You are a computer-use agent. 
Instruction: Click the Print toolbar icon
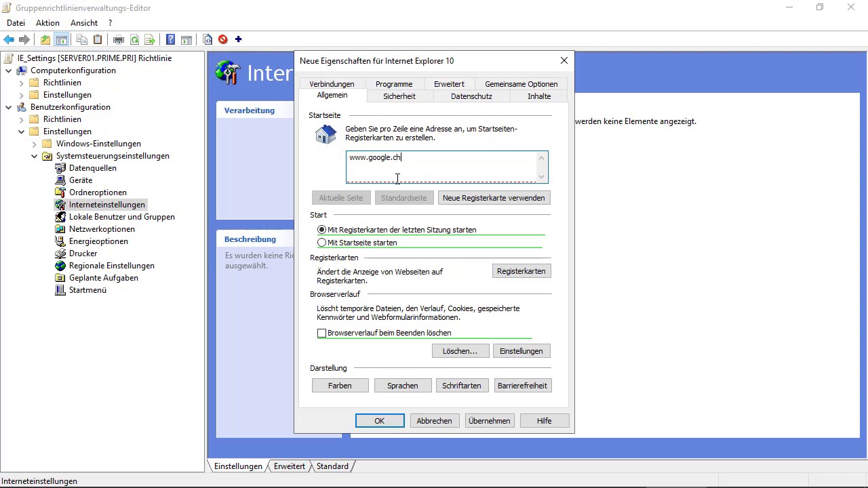pyautogui.click(x=119, y=39)
